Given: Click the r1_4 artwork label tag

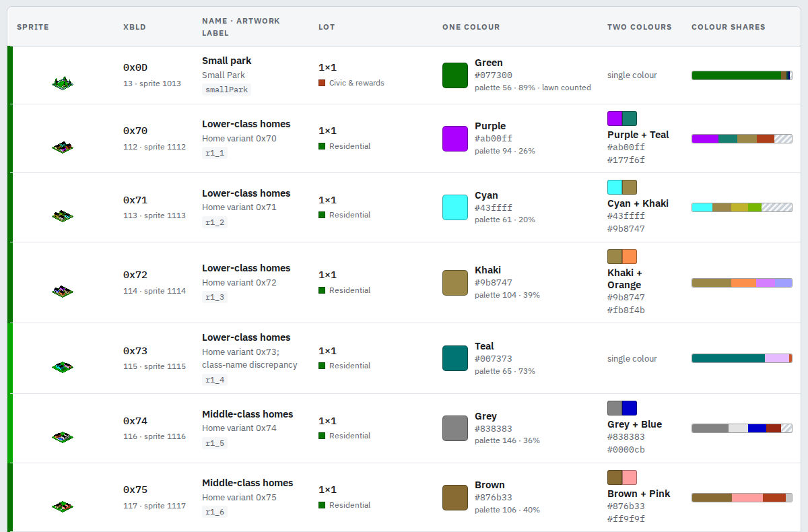Looking at the screenshot, I should coord(215,380).
